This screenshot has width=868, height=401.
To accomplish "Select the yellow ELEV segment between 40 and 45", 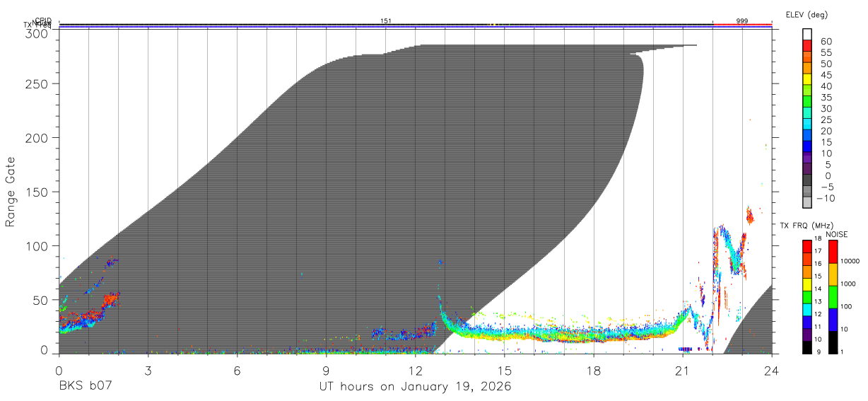I will 807,80.
